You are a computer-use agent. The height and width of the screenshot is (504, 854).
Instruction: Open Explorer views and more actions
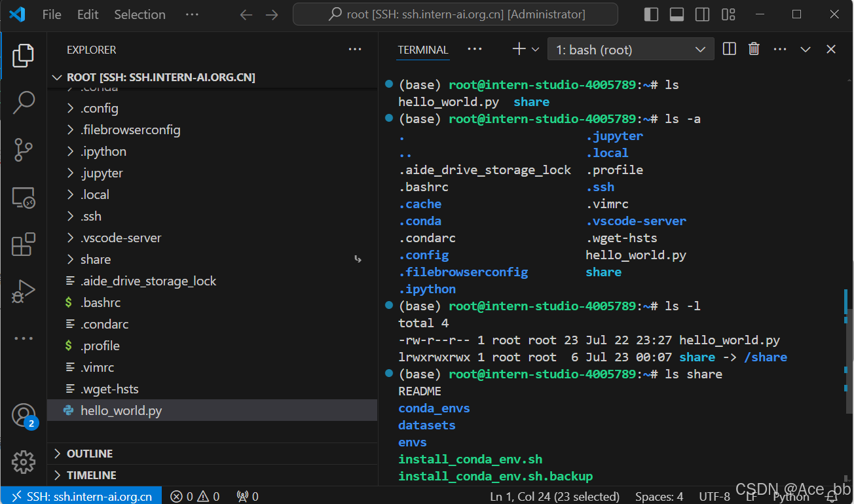pos(355,49)
